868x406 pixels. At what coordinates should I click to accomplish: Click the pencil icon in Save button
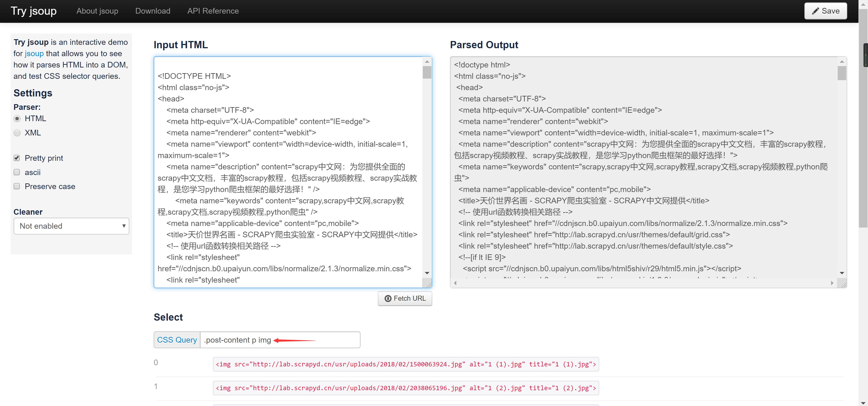click(816, 11)
